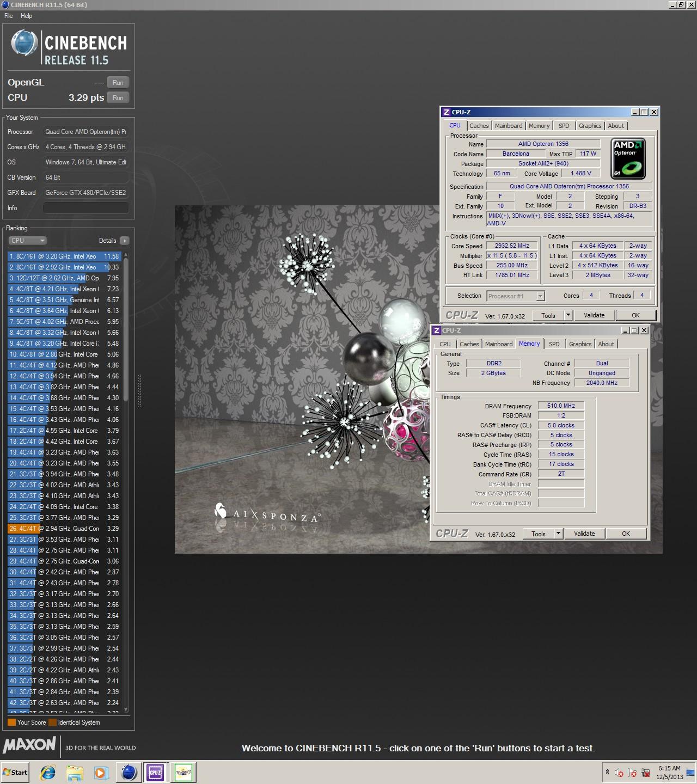Open About tab in CPU-Z CPU window
This screenshot has width=697, height=784.
click(616, 126)
